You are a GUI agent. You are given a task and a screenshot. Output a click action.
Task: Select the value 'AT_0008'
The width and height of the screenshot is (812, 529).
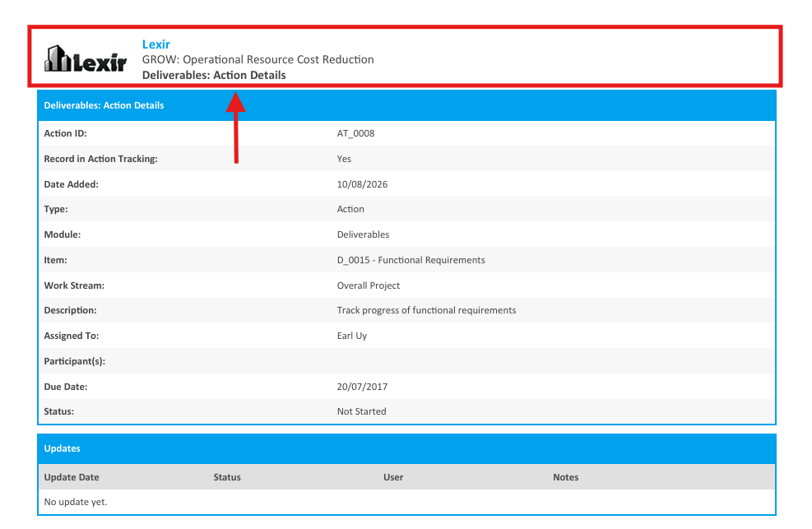point(355,133)
